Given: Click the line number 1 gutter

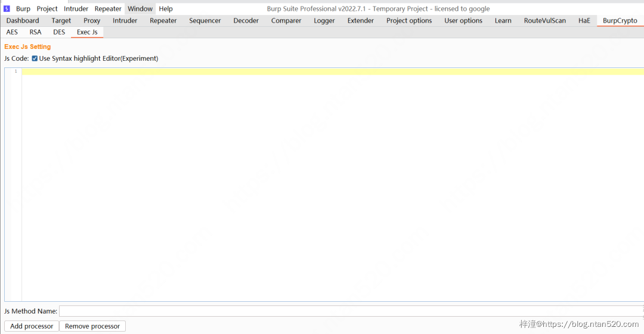Looking at the screenshot, I should coord(16,72).
